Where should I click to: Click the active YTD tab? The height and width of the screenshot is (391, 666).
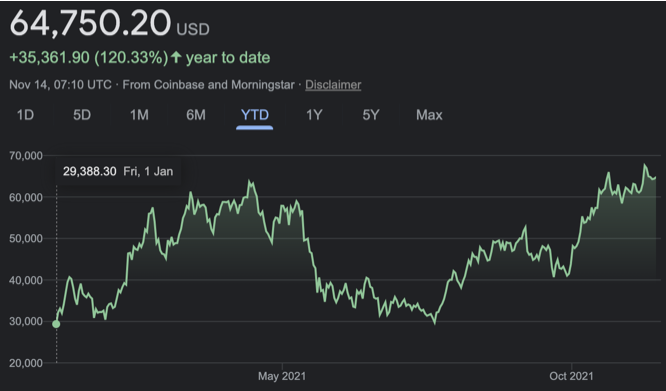click(254, 115)
